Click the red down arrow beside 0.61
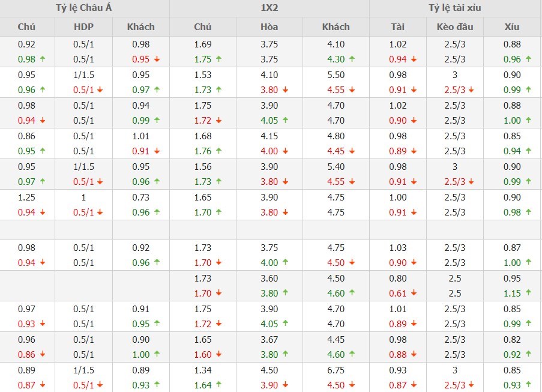 414,294
